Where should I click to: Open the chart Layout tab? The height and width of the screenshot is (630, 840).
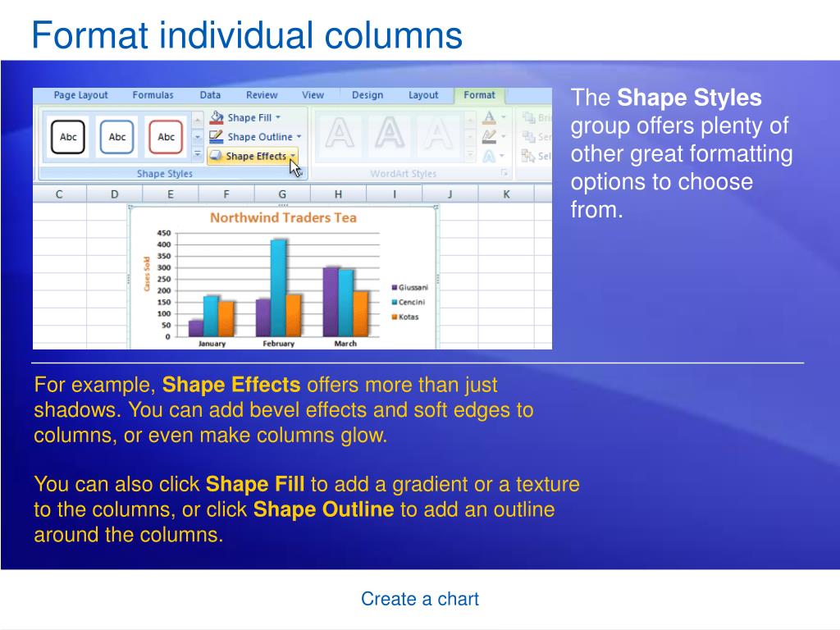click(x=423, y=95)
